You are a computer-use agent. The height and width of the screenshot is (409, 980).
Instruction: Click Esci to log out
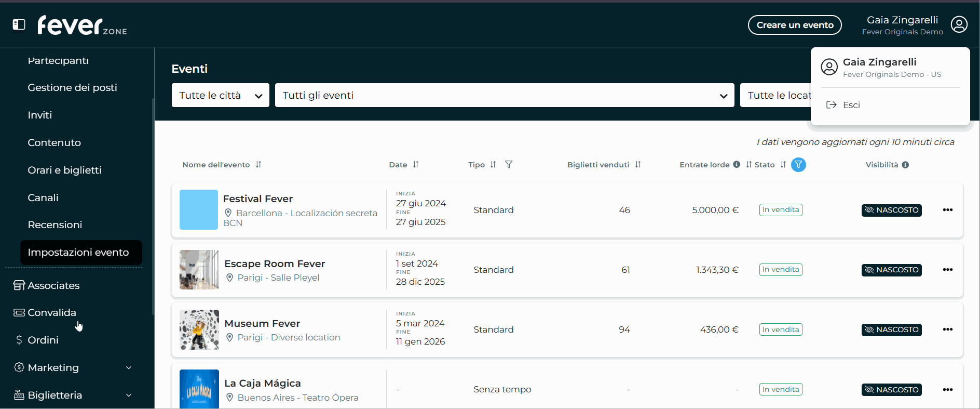point(851,105)
